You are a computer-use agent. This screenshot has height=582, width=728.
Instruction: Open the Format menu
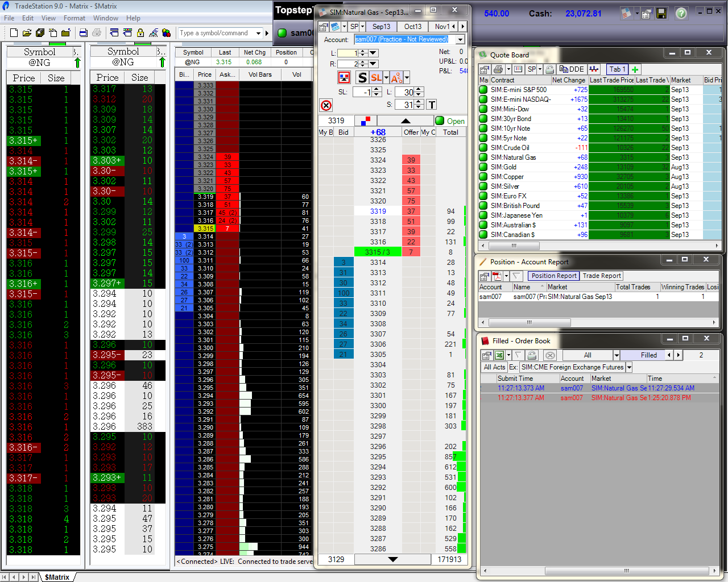click(x=75, y=18)
